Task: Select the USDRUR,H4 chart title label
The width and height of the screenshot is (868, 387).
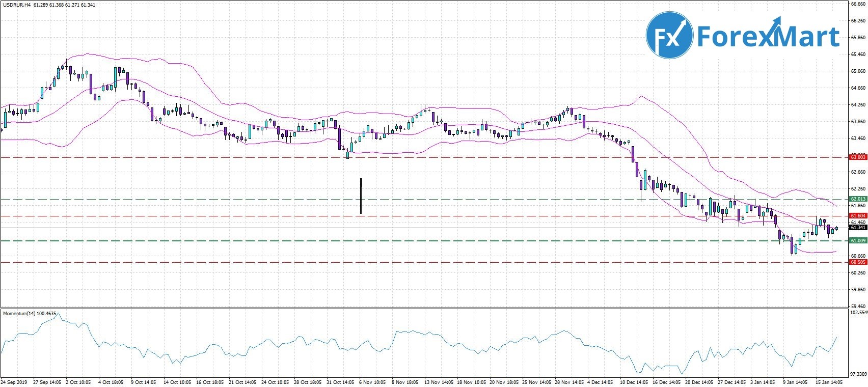Action: click(16, 5)
